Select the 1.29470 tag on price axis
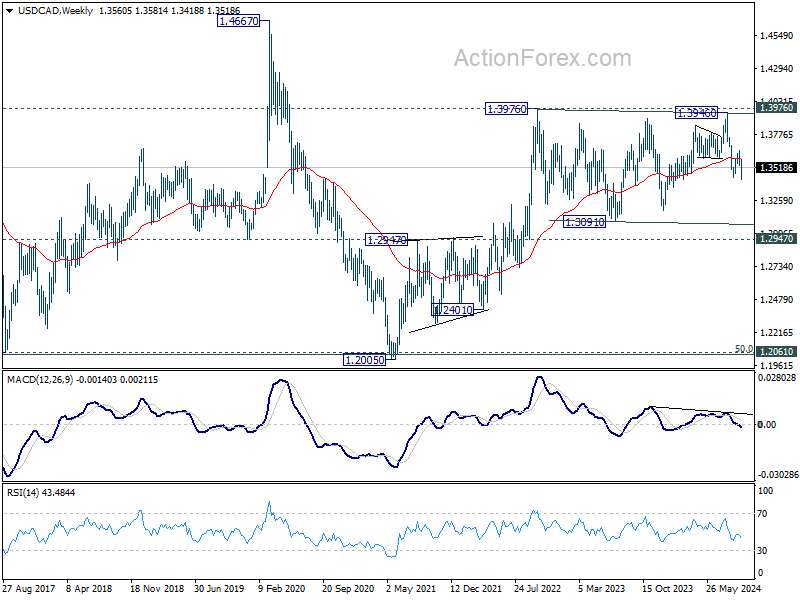The height and width of the screenshot is (600, 800). pyautogui.click(x=776, y=239)
